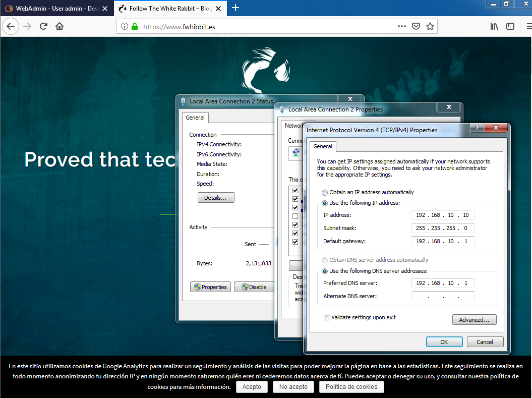This screenshot has width=532, height=398.
Task: Open the page actions three-dot menu
Action: [x=401, y=27]
